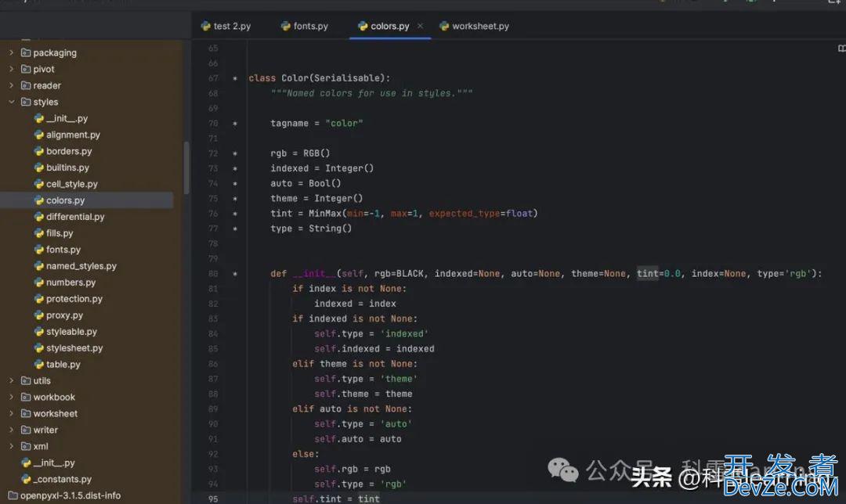Click Python icon beside fills.py
This screenshot has width=846, height=504.
39,233
